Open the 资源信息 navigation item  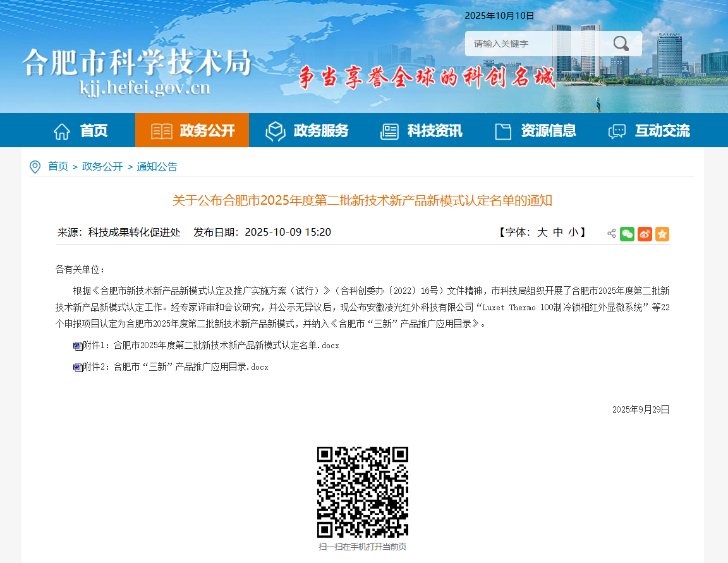pos(535,131)
